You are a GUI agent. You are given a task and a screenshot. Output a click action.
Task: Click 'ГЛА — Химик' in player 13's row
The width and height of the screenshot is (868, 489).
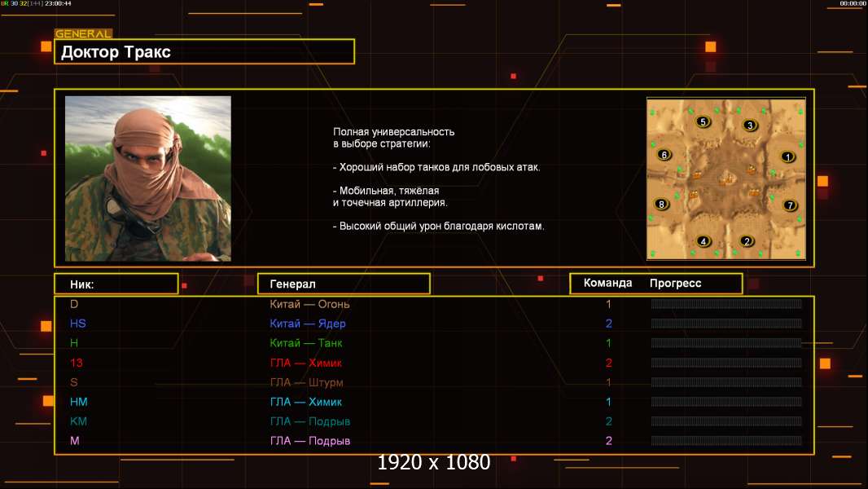click(305, 363)
